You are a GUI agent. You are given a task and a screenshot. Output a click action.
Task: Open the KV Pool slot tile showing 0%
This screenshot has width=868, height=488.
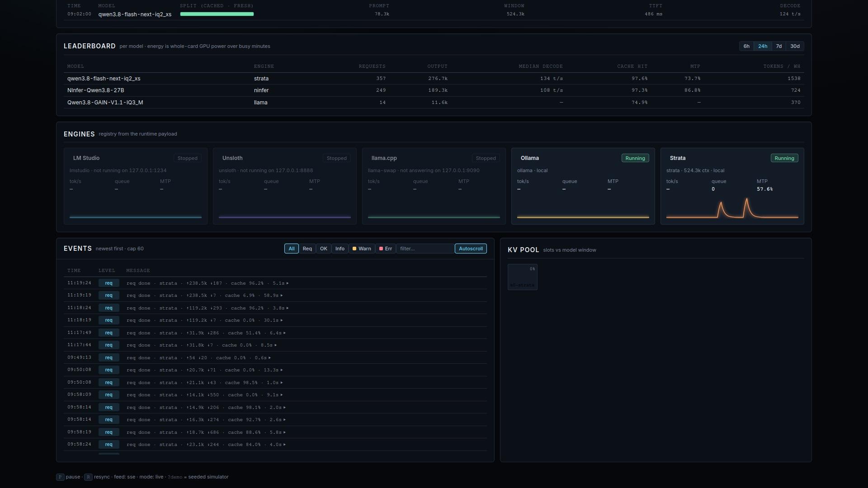tap(523, 277)
